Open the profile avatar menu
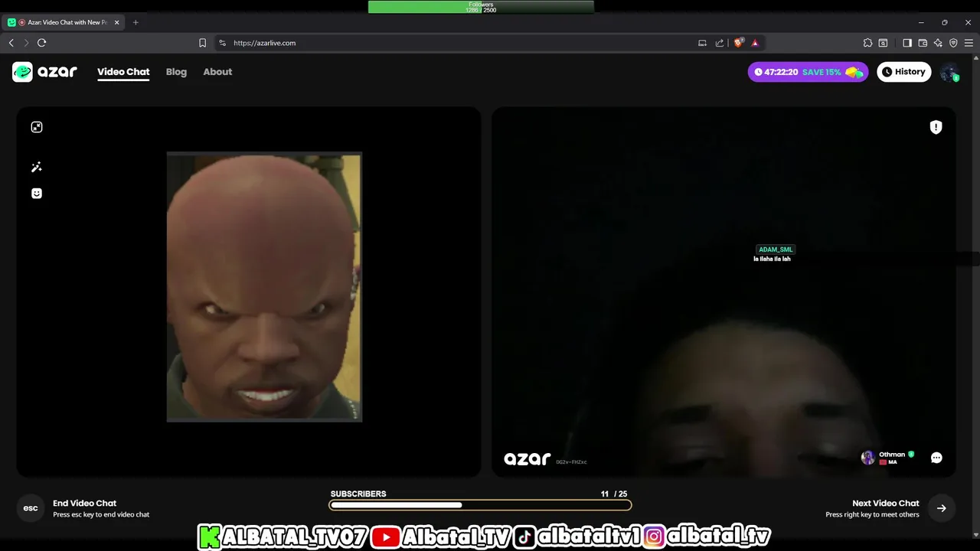The width and height of the screenshot is (980, 551). [x=949, y=72]
